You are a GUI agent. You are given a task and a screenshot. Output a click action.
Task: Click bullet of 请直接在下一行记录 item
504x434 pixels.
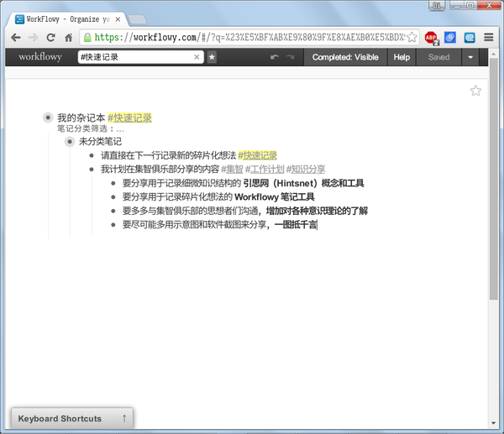(x=92, y=155)
